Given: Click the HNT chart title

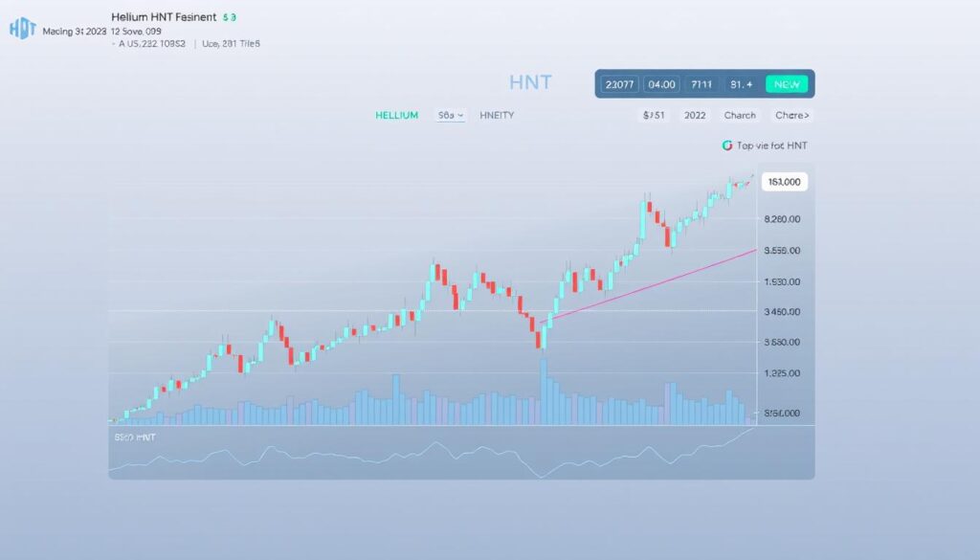Looking at the screenshot, I should [530, 82].
